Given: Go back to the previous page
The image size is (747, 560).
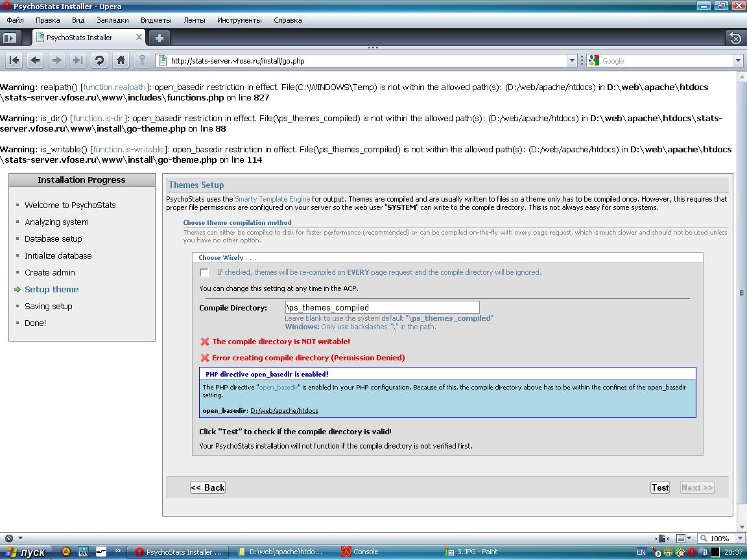Looking at the screenshot, I should pos(36,60).
